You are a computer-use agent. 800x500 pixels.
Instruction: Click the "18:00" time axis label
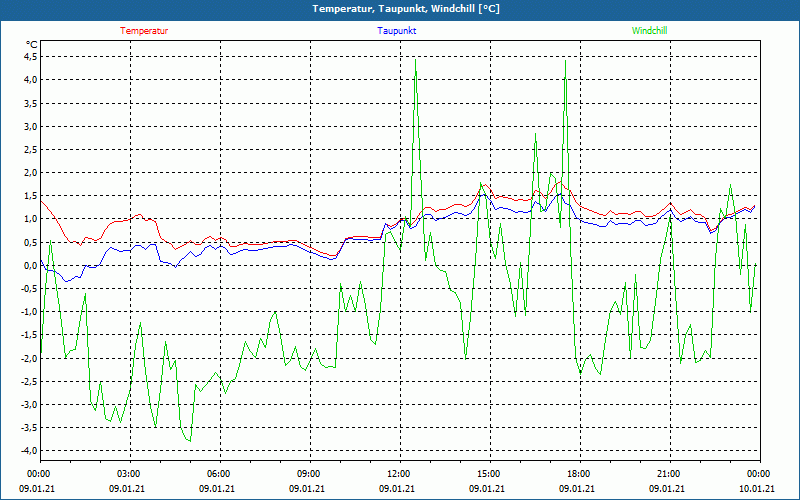click(x=580, y=474)
